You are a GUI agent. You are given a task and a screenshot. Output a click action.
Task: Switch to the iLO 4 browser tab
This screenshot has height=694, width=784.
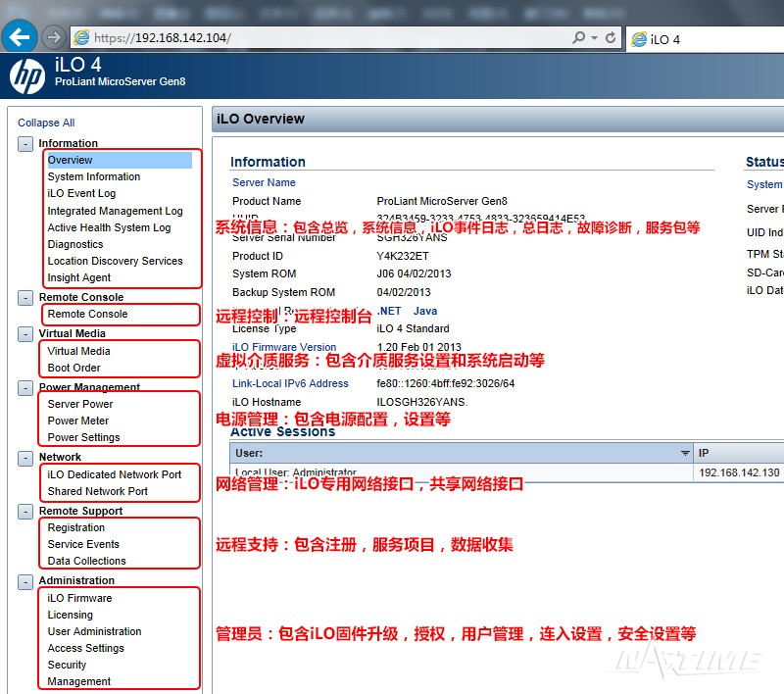705,39
